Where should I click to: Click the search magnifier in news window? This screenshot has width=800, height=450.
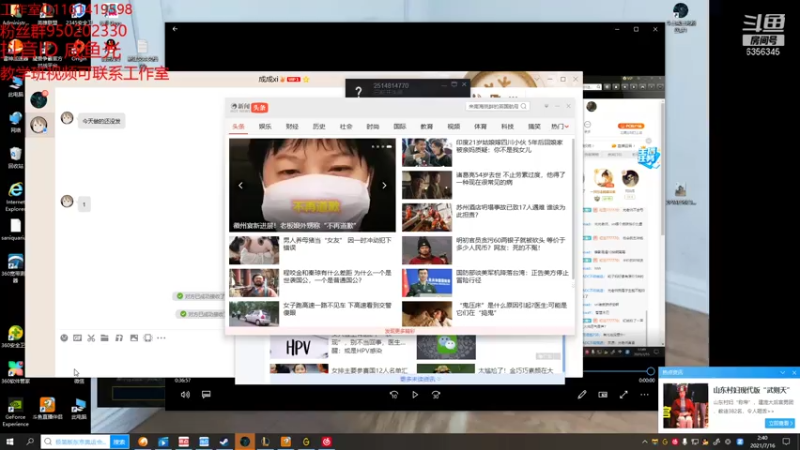click(523, 106)
